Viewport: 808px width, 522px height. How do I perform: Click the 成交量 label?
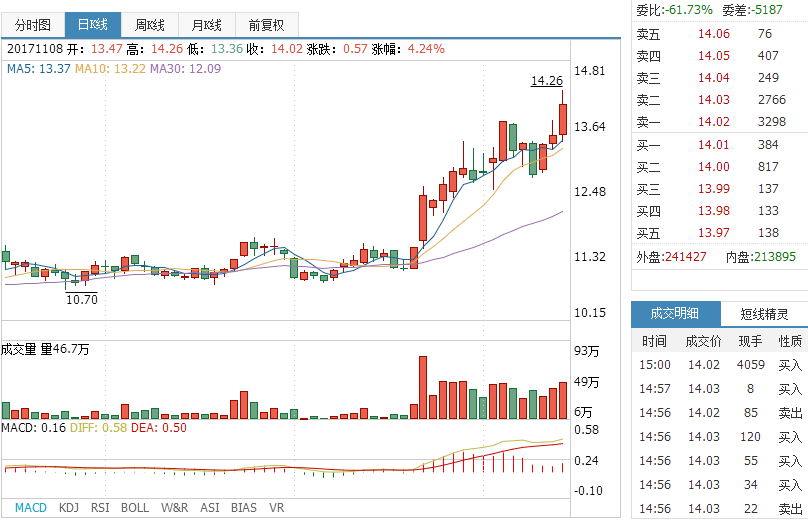(x=19, y=349)
